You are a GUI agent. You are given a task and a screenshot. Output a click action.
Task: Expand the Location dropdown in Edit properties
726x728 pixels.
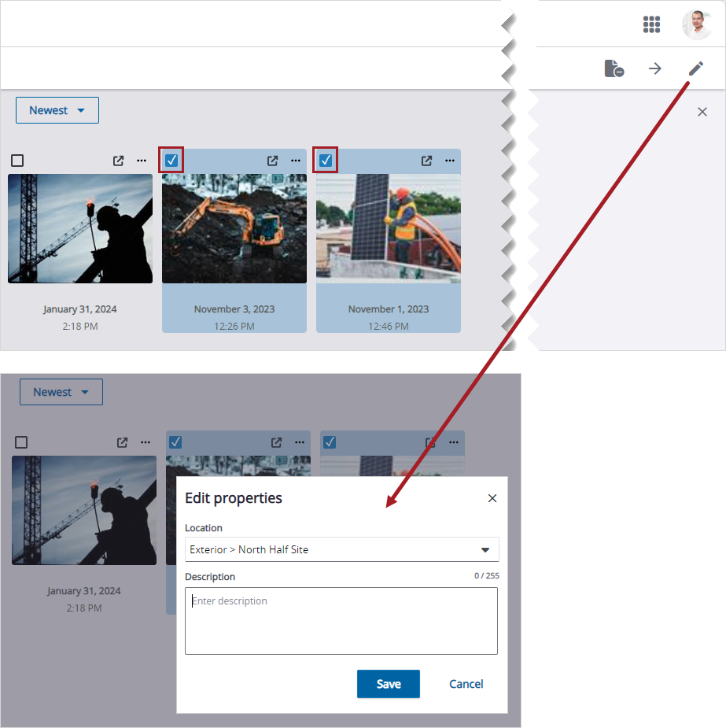[x=342, y=549]
